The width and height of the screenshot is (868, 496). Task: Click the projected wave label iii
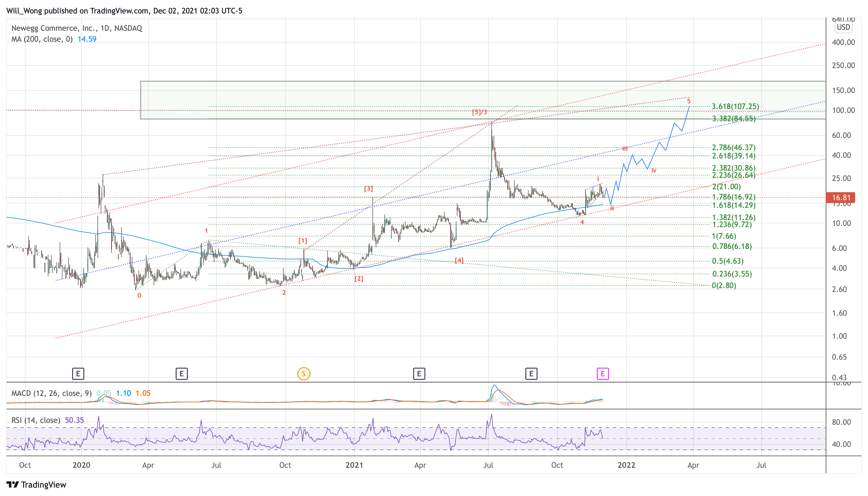pos(625,149)
